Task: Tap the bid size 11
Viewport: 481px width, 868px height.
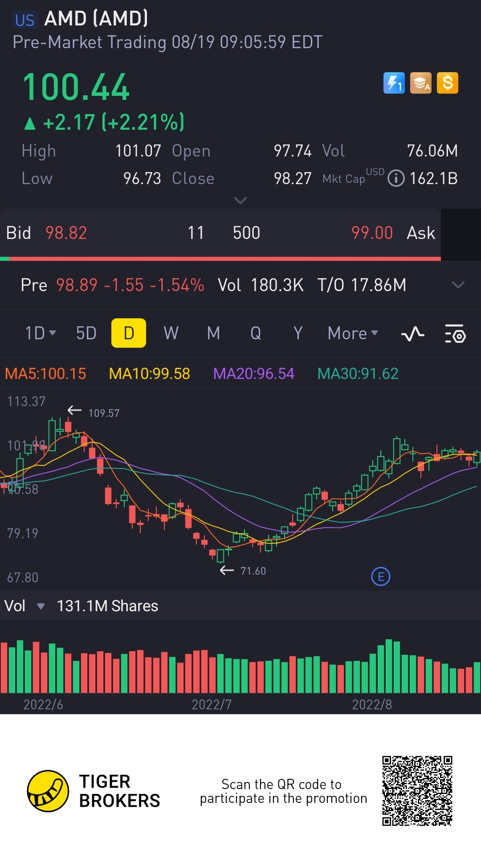Action: tap(196, 233)
